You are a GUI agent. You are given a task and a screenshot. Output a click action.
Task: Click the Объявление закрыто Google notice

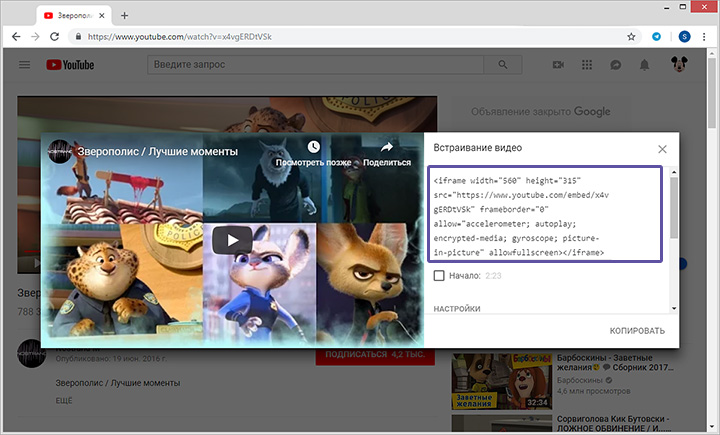coord(540,112)
